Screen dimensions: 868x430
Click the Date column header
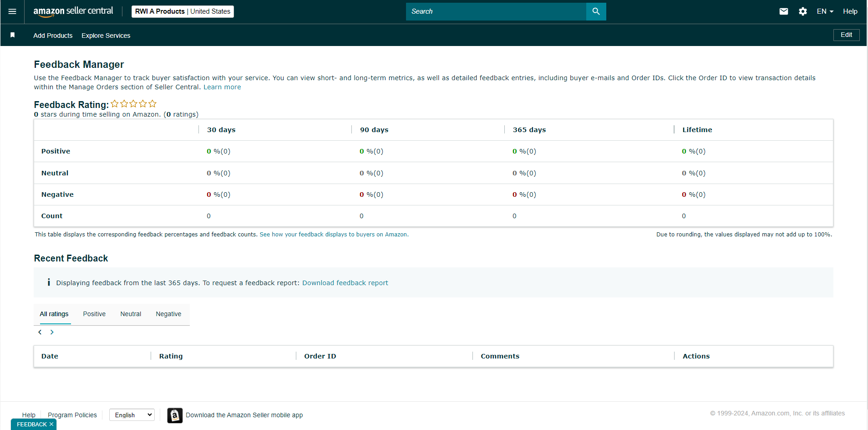(x=50, y=356)
